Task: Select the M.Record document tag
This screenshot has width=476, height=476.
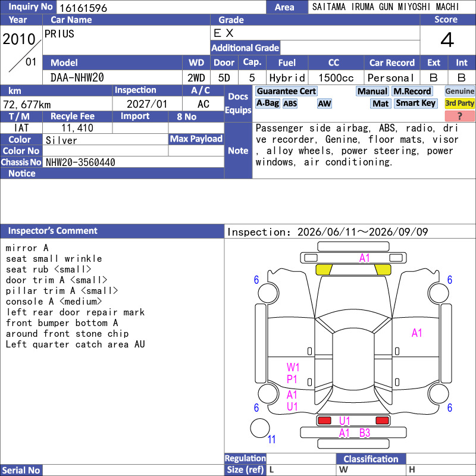Action: [412, 91]
